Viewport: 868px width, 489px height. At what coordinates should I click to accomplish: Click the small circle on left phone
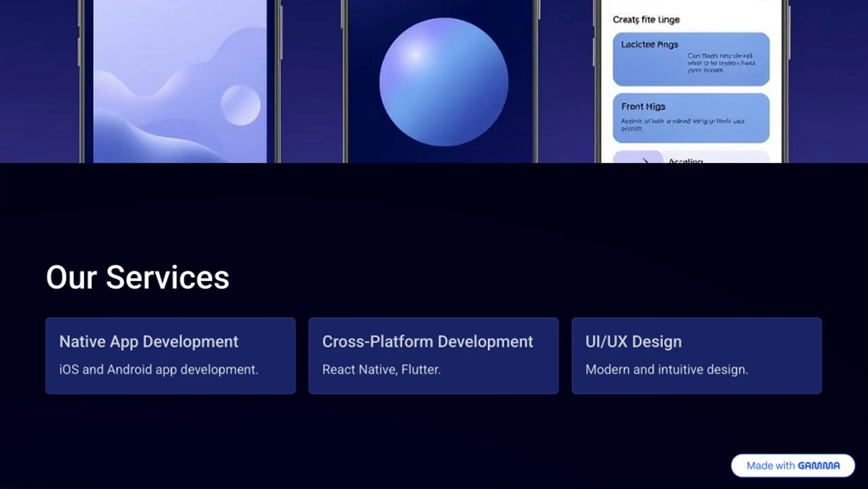click(240, 105)
